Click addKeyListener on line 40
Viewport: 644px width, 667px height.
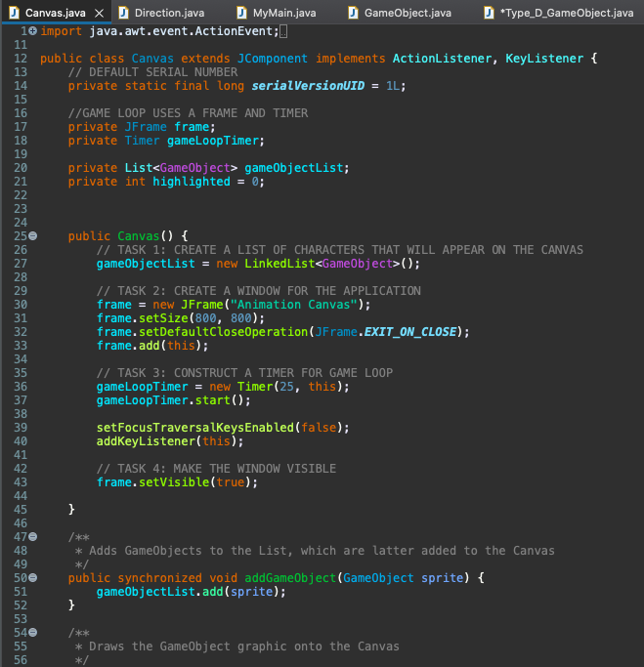click(146, 441)
